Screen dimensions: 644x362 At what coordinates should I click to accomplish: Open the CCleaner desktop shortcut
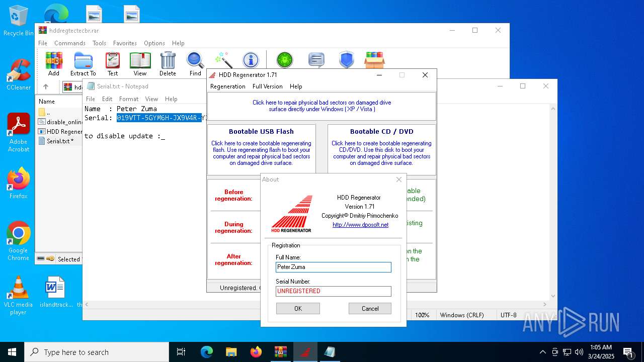pos(18,75)
